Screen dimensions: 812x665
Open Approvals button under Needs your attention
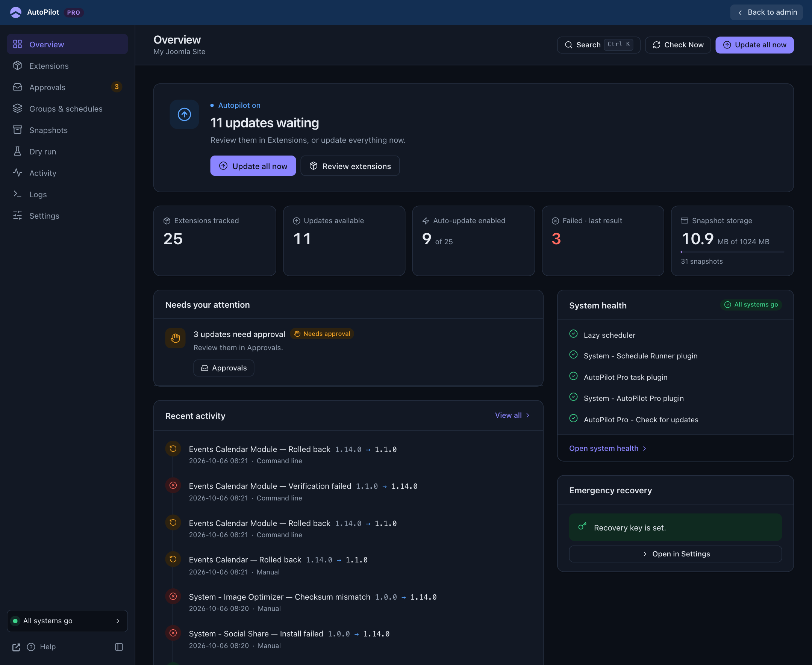(x=224, y=368)
